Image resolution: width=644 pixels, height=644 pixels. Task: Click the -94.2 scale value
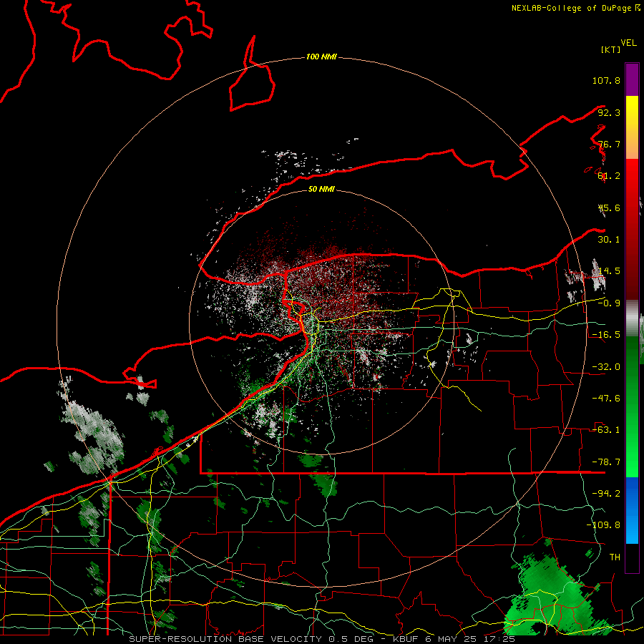click(x=606, y=494)
